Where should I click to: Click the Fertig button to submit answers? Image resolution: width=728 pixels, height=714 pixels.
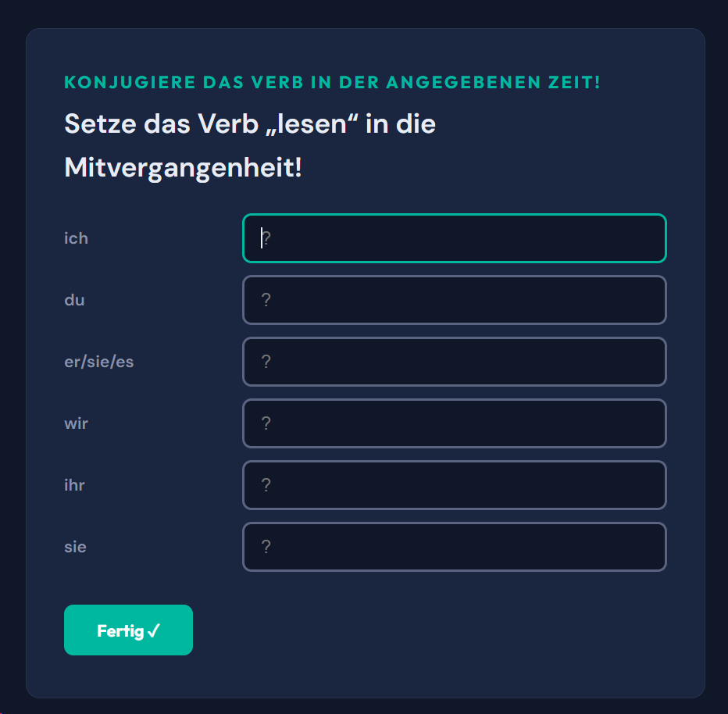point(128,630)
